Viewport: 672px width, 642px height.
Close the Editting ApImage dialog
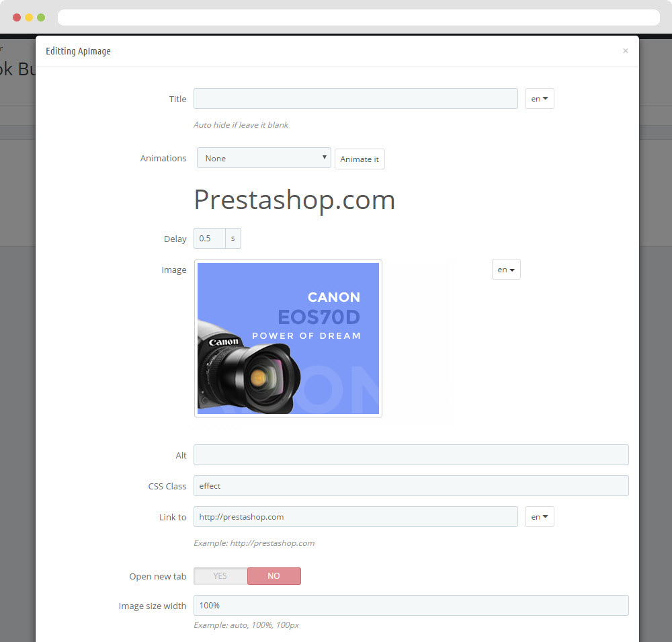pos(625,51)
